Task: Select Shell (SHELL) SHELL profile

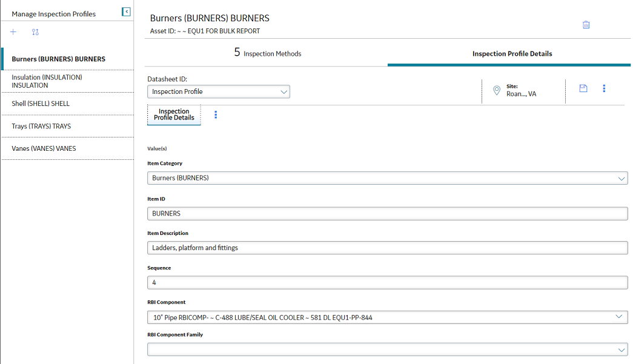Action: click(x=67, y=104)
